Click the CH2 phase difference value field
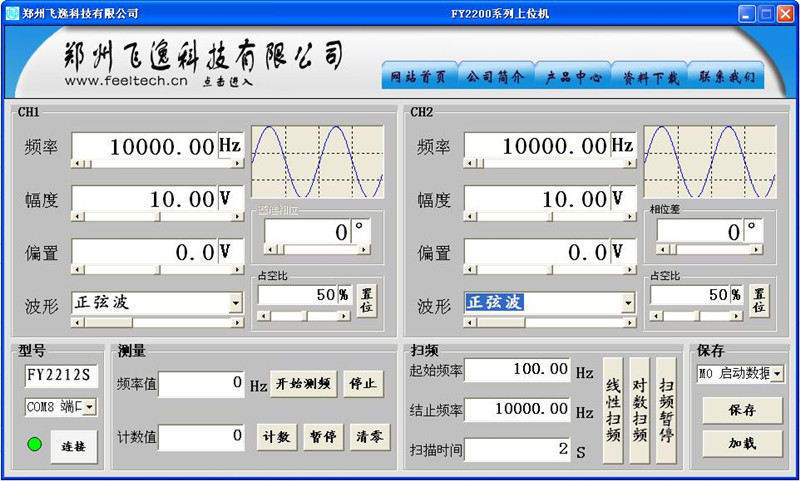This screenshot has height=481, width=800. (x=700, y=232)
